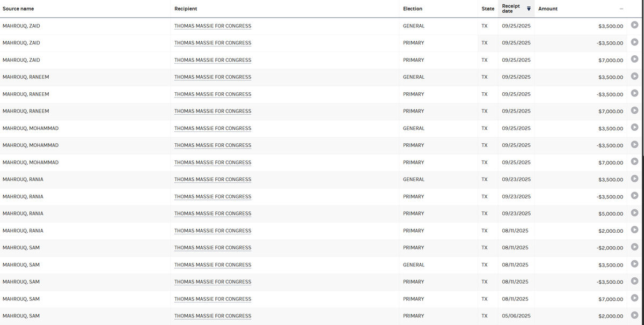Expand Sam's -$2,000.00 primary row arrow
Screen dimensions: 644x325
[x=635, y=247]
